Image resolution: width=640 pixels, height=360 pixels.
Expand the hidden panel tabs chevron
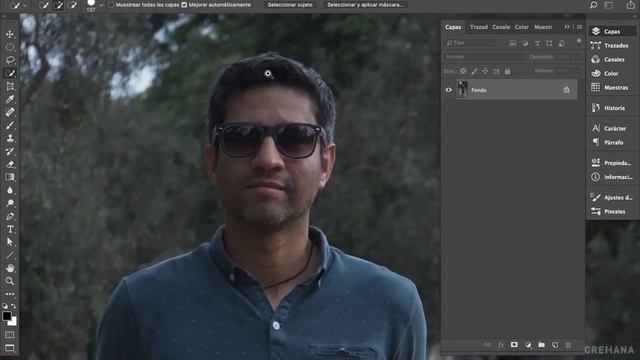point(567,27)
